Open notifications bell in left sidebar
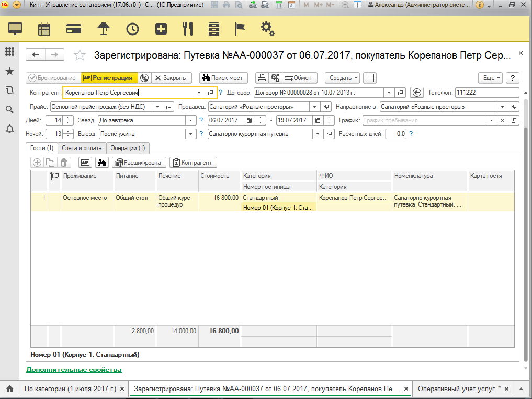532x399 pixels. [x=9, y=129]
